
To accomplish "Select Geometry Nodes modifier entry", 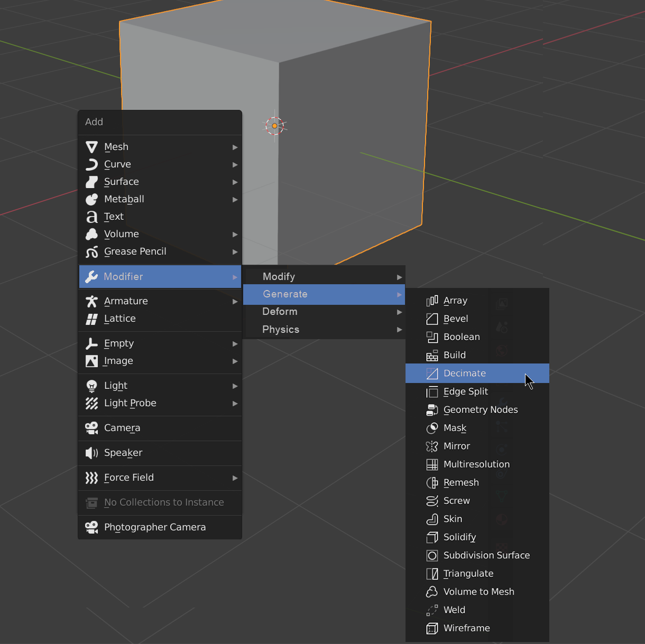I will coord(477,410).
